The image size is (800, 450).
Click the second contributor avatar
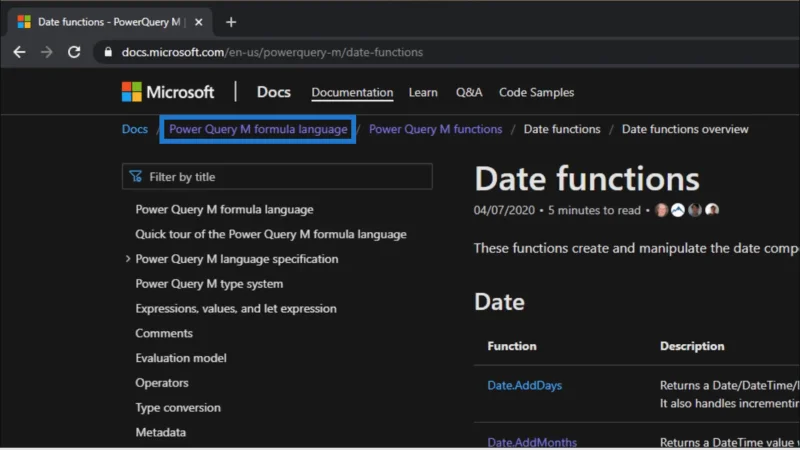coord(678,210)
